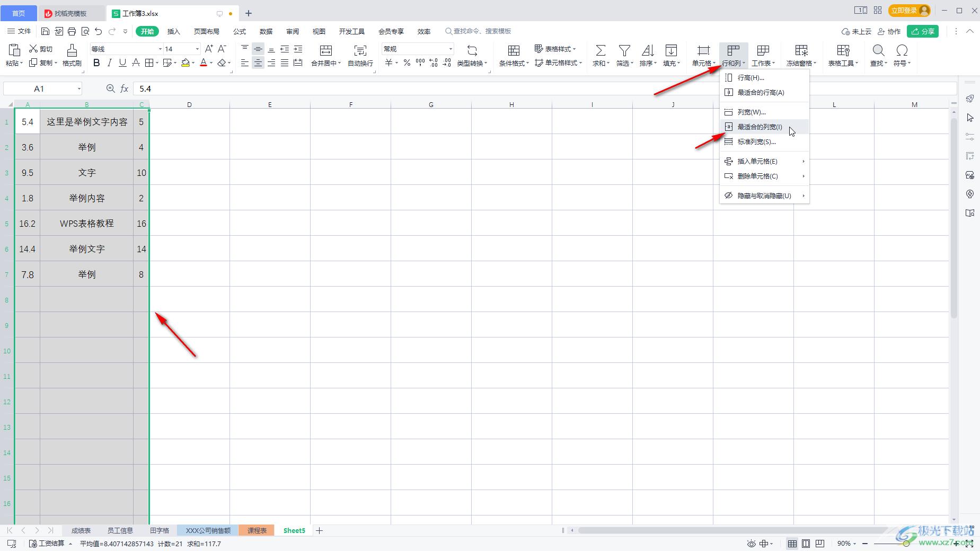Open Conditional Formatting icon
The height and width of the screenshot is (551, 980).
[514, 50]
